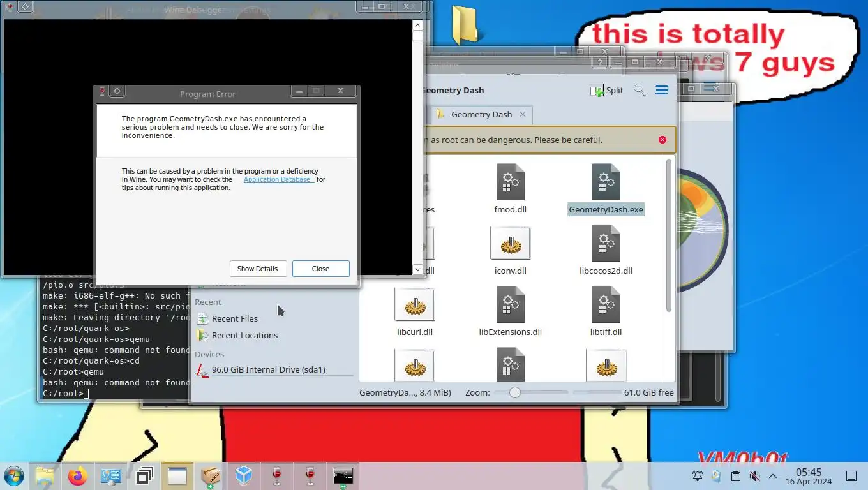This screenshot has height=490, width=868.
Task: Open Recent Locations in Dolphin sidebar
Action: pos(237,335)
